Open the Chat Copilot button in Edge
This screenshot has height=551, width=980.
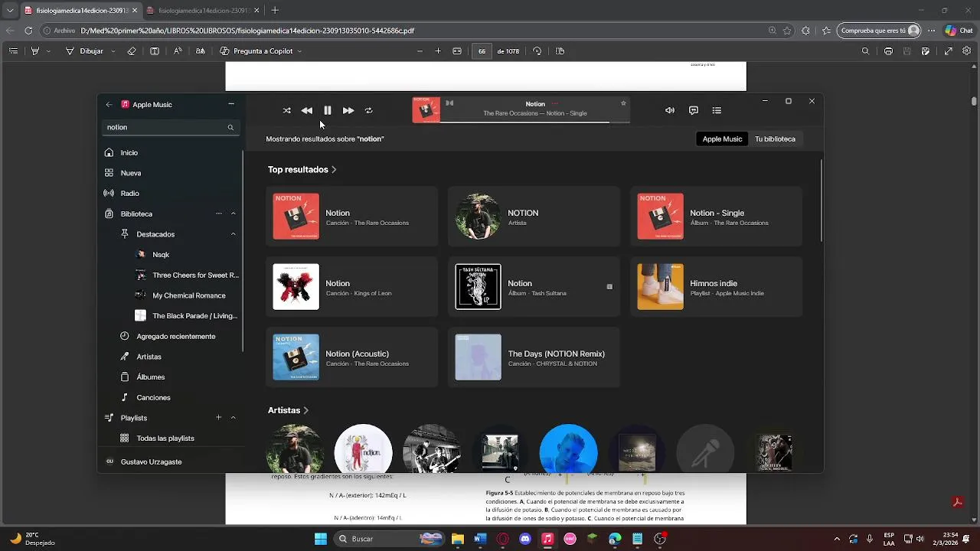958,31
